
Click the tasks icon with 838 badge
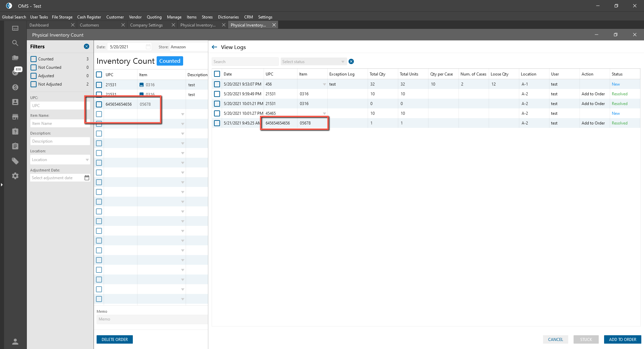pyautogui.click(x=16, y=72)
